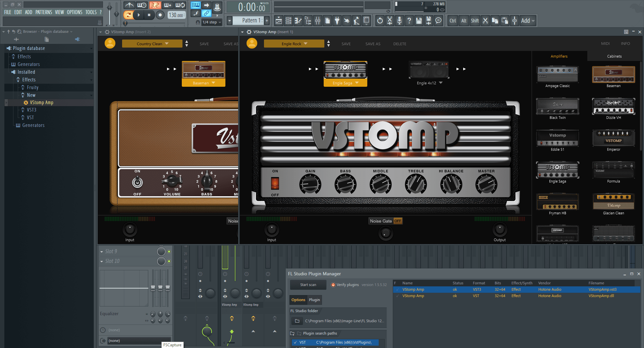Click the scissors Cut icon
This screenshot has height=348, width=644.
(485, 21)
